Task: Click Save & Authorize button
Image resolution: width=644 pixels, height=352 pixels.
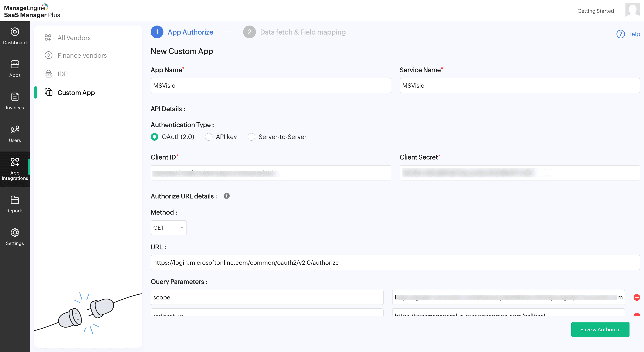Action: tap(600, 329)
